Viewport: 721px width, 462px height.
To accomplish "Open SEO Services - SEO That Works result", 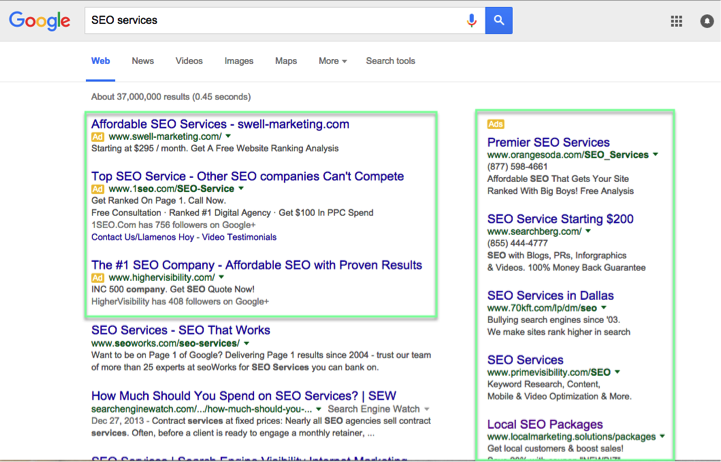I will coord(181,330).
